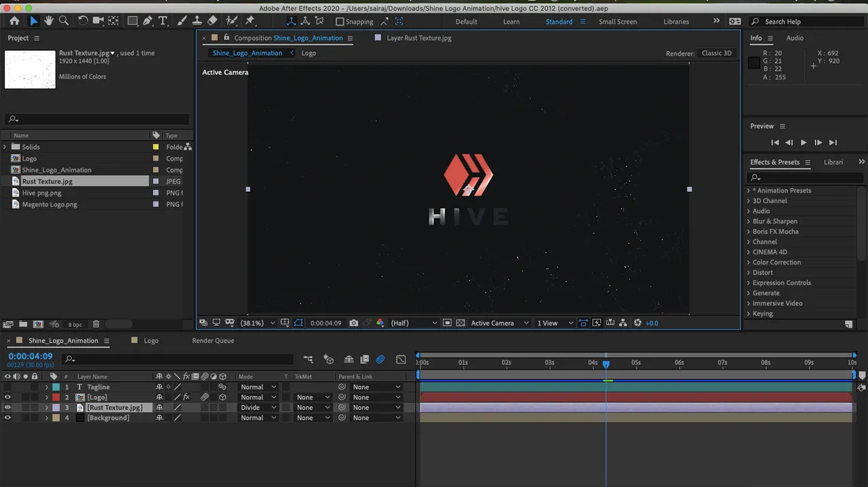Take a snapshot with the camera icon
The width and height of the screenshot is (868, 487).
coord(353,323)
